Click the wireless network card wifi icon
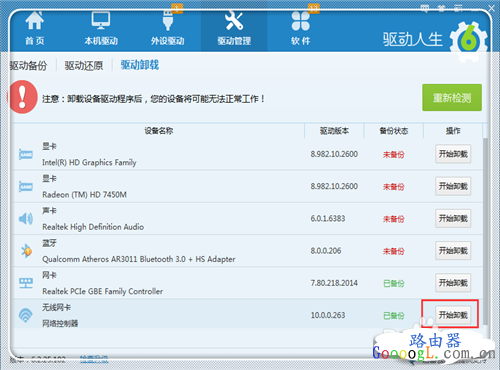The height and width of the screenshot is (370, 500). pos(26,315)
